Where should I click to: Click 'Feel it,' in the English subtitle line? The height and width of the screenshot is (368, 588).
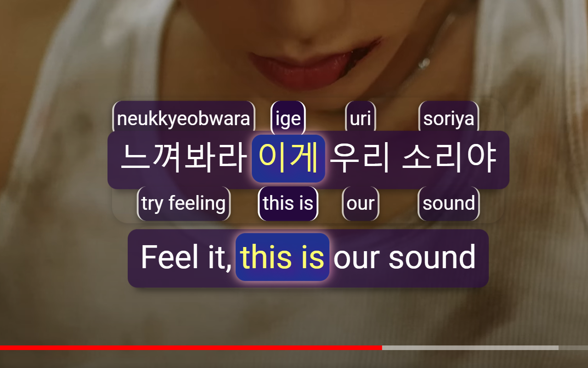[x=186, y=257]
